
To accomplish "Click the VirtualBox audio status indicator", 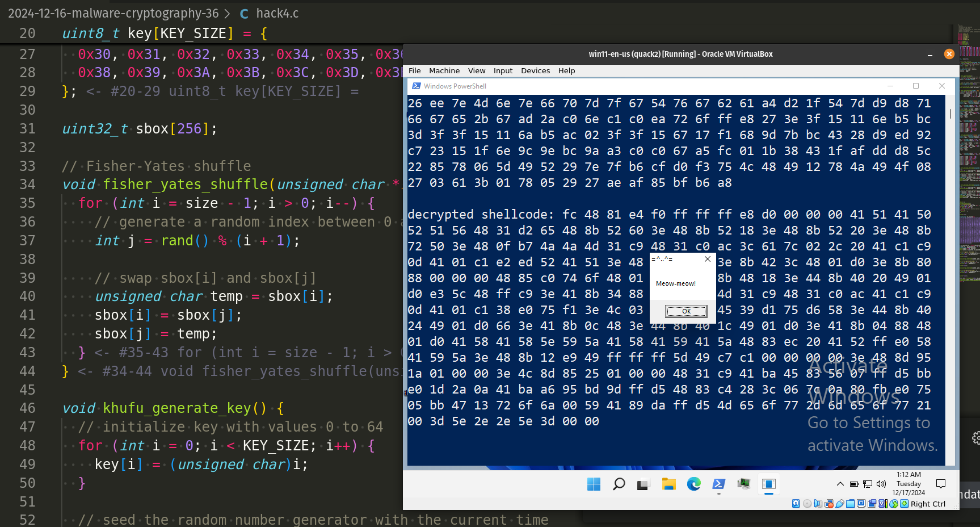I will (x=818, y=504).
